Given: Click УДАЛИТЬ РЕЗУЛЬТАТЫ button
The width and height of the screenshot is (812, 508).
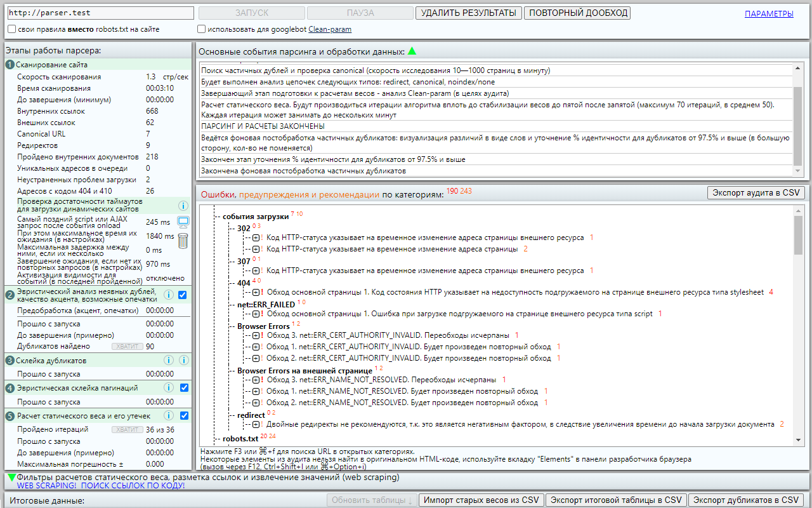Looking at the screenshot, I should tap(469, 13).
